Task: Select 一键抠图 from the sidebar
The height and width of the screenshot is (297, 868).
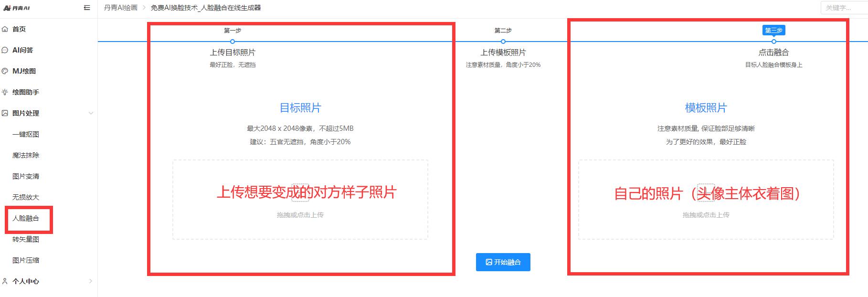Action: (x=26, y=134)
